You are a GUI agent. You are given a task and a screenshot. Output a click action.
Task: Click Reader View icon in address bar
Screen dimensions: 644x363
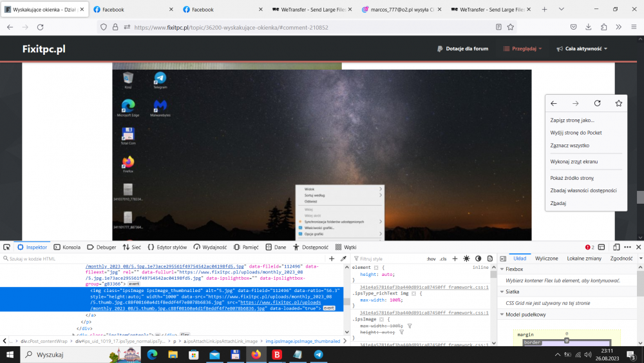click(498, 27)
